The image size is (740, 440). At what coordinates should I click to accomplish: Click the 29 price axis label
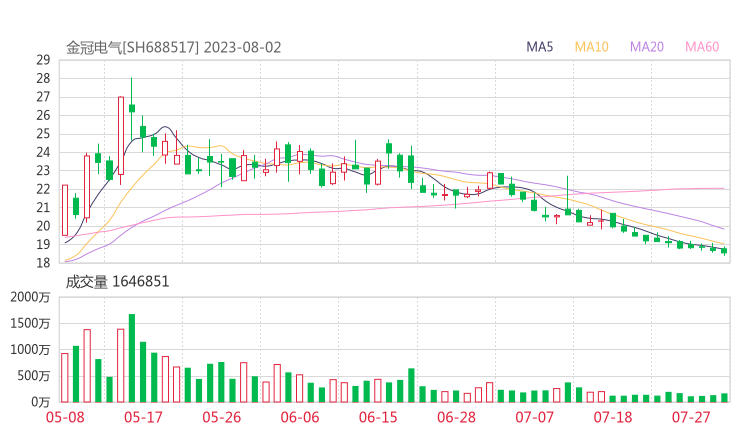tap(43, 60)
